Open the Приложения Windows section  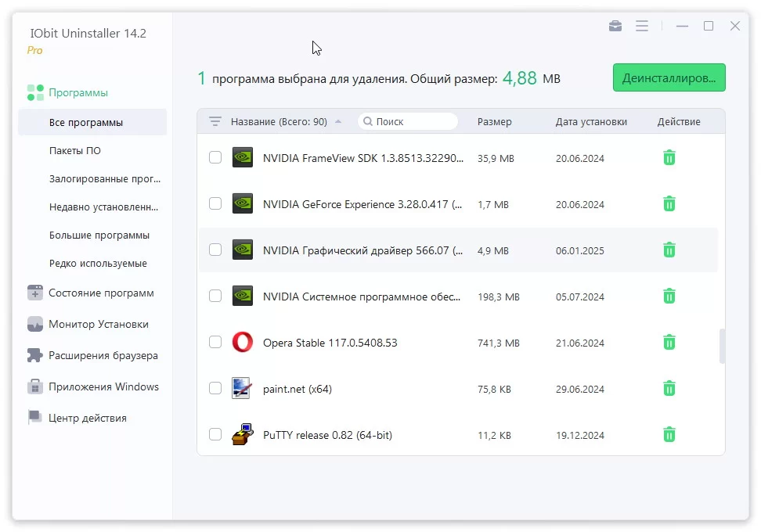click(103, 386)
